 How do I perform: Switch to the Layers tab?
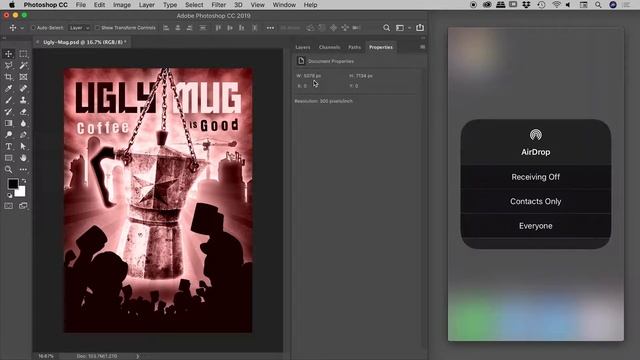click(x=303, y=47)
